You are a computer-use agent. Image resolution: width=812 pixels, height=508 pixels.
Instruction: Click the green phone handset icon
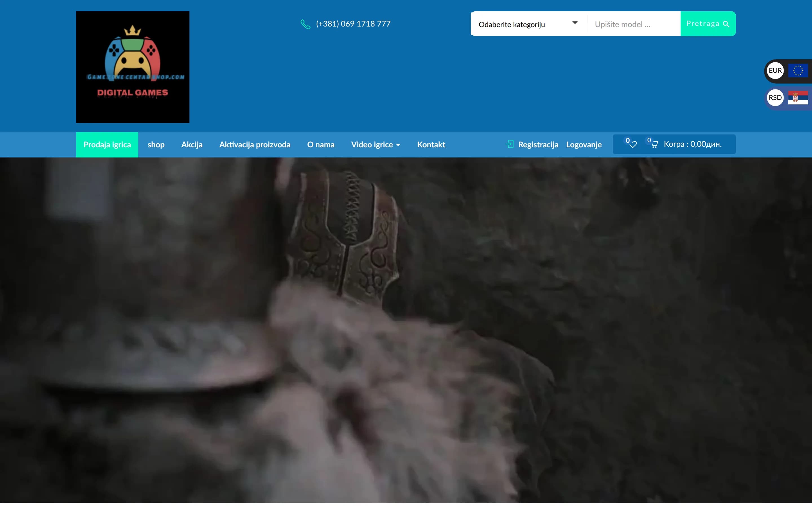(305, 24)
